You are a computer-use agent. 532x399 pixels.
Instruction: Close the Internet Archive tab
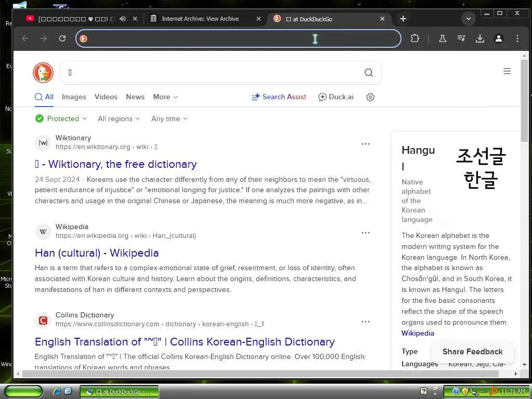click(x=259, y=19)
